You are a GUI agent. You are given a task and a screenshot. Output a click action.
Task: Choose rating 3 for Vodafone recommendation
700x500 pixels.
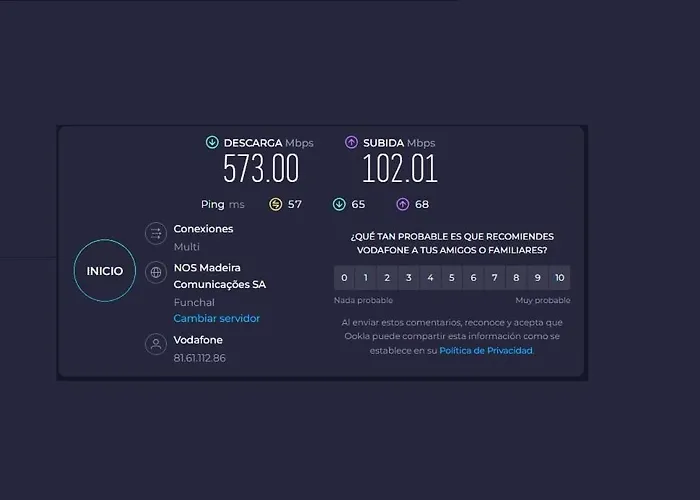coord(409,278)
